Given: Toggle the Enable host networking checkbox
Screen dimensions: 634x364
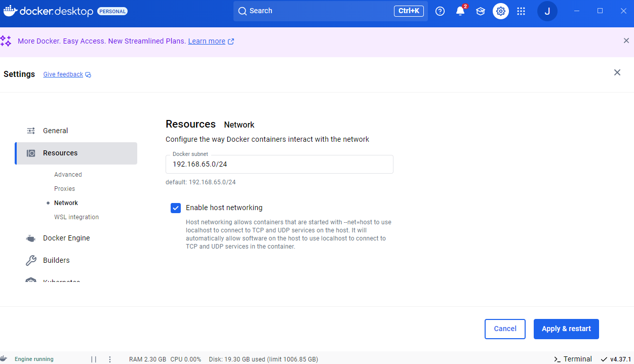Looking at the screenshot, I should click(x=176, y=208).
